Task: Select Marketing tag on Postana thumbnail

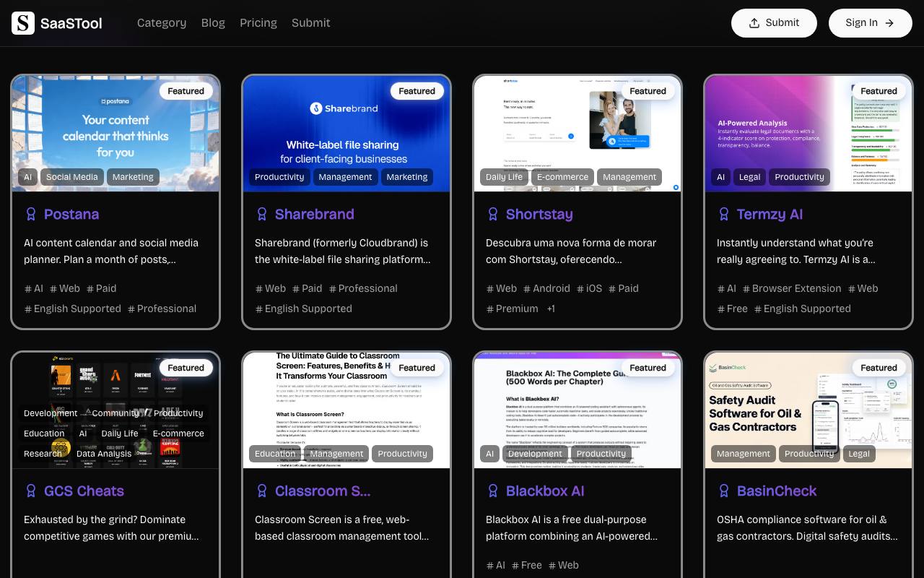Action: (133, 177)
